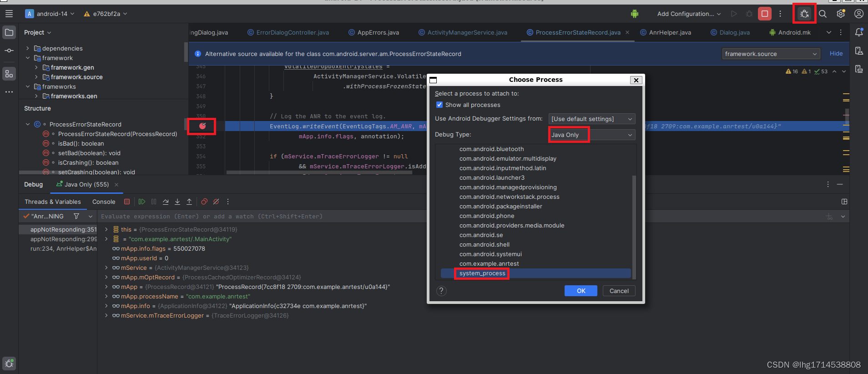Screen dimensions: 868x374
Task: Open more debug toolbar options ellipsis
Action: click(228, 202)
